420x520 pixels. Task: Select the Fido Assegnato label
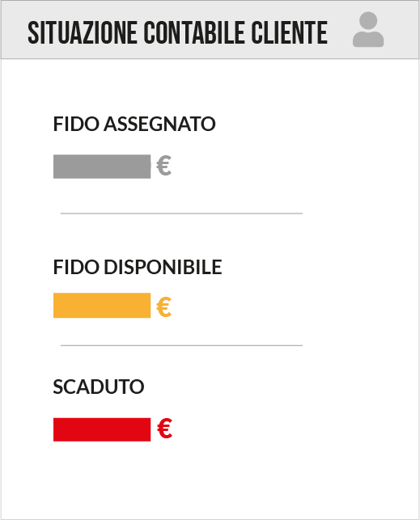[x=134, y=124]
